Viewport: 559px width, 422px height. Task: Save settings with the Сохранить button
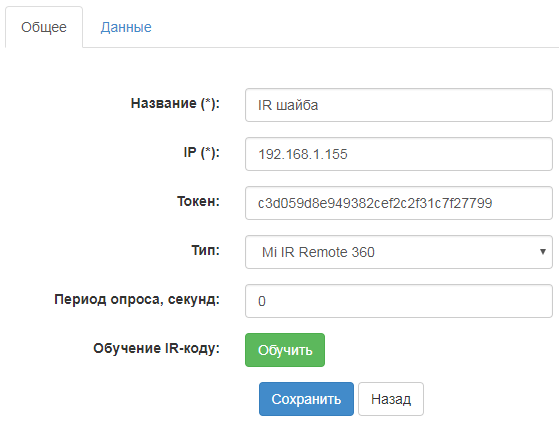(306, 399)
